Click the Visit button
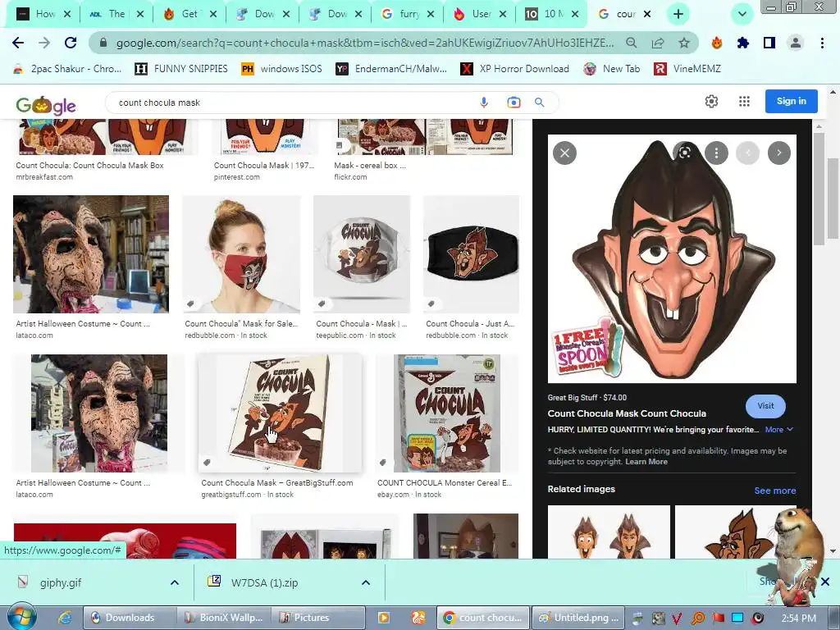 tap(765, 406)
